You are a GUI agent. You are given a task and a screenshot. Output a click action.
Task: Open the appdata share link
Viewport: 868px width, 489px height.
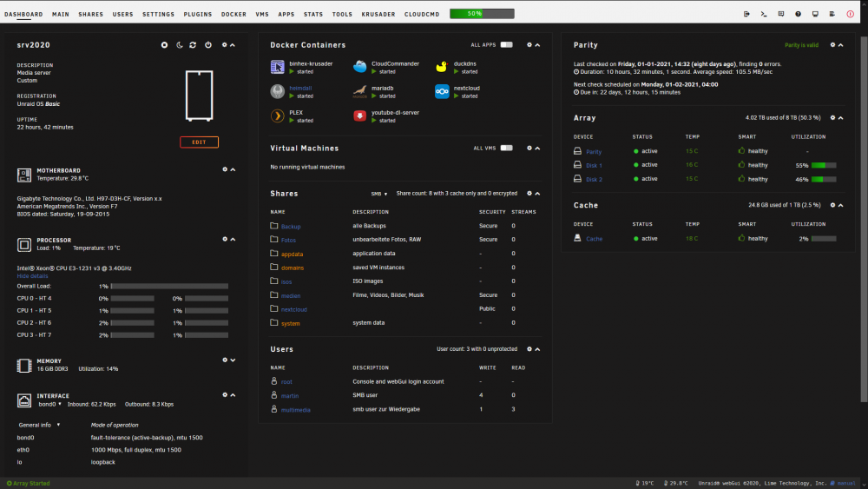(x=292, y=254)
